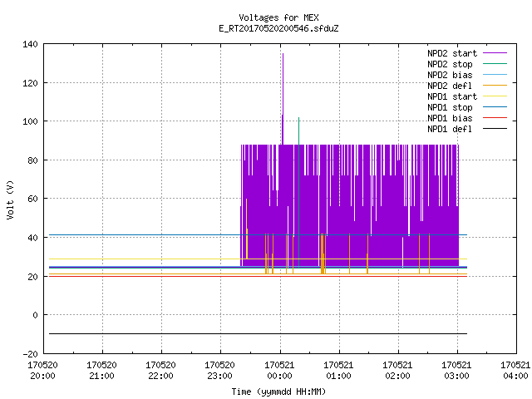
Task: Click the x-axis tick '170521 03:00'
Action: pos(456,371)
